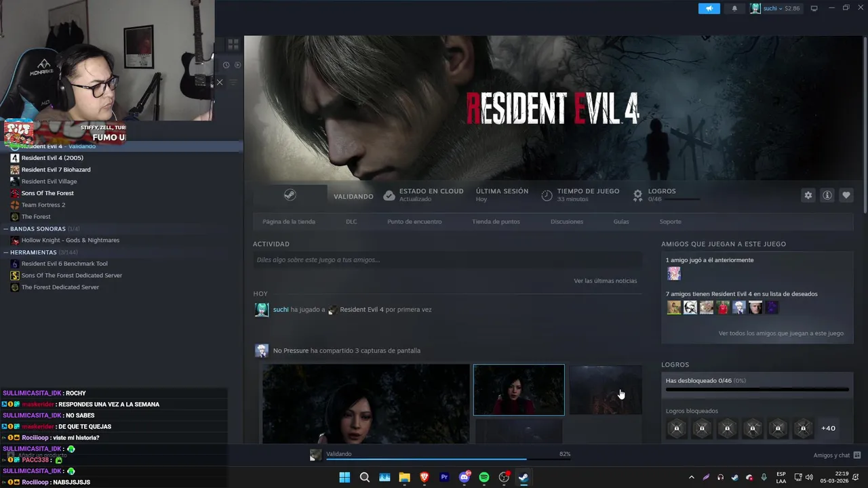
Task: Open game settings gear icon
Action: pyautogui.click(x=808, y=195)
